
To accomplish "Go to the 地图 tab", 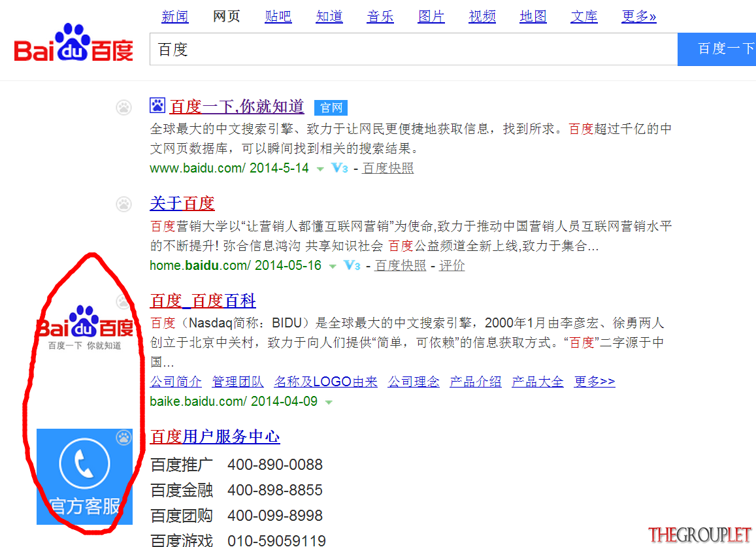I will pos(533,16).
